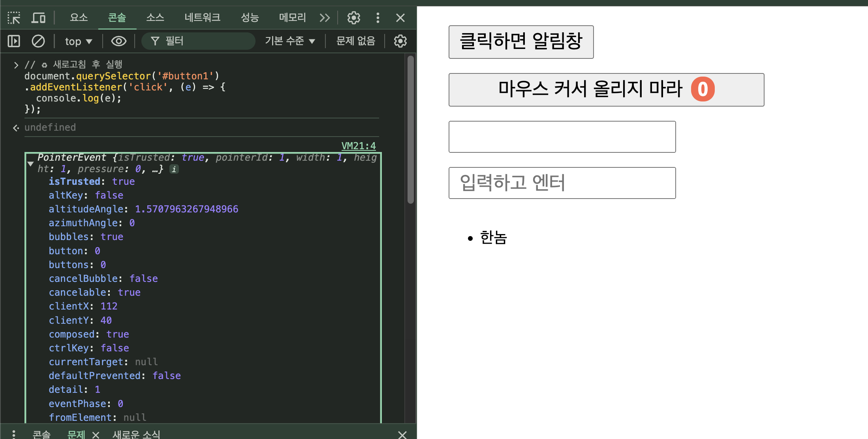868x439 pixels.
Task: Open the drawer three-dot menu
Action: pos(14,434)
